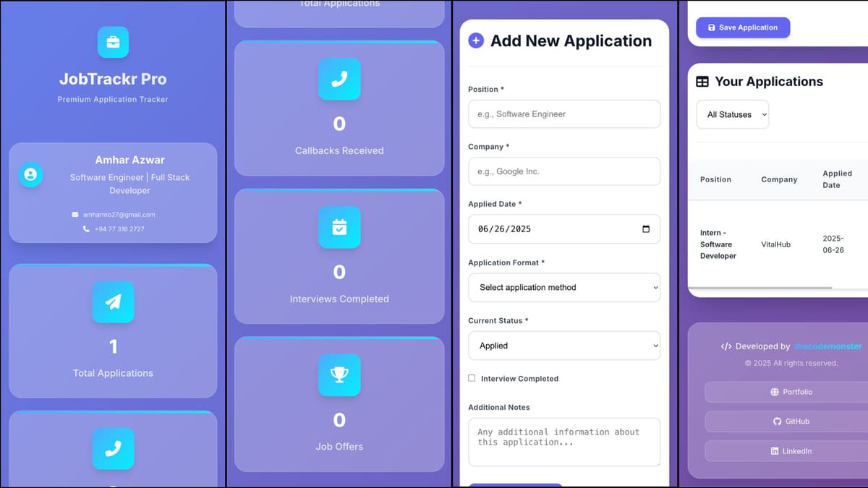The width and height of the screenshot is (868, 488).
Task: Click the Save Application button
Action: coord(743,27)
